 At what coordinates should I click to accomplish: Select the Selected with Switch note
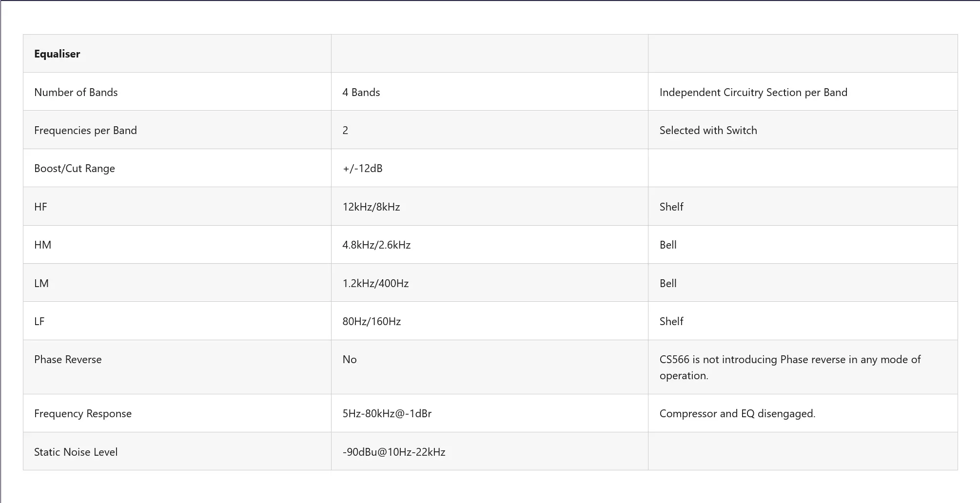coord(708,131)
